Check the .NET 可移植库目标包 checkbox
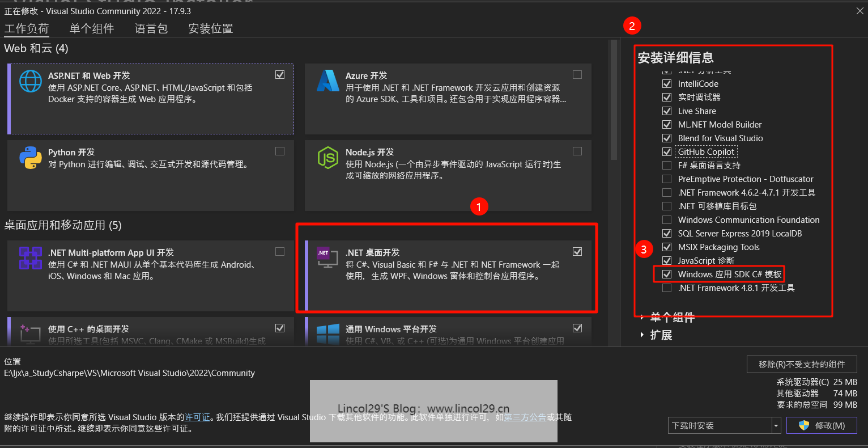 tap(667, 206)
